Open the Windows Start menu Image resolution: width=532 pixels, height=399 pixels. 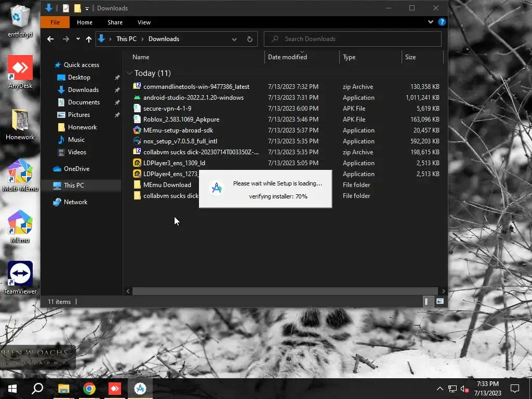(x=12, y=389)
